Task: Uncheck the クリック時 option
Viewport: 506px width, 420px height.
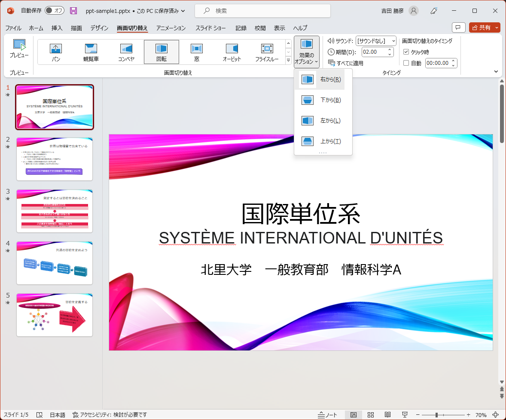Action: (406, 52)
